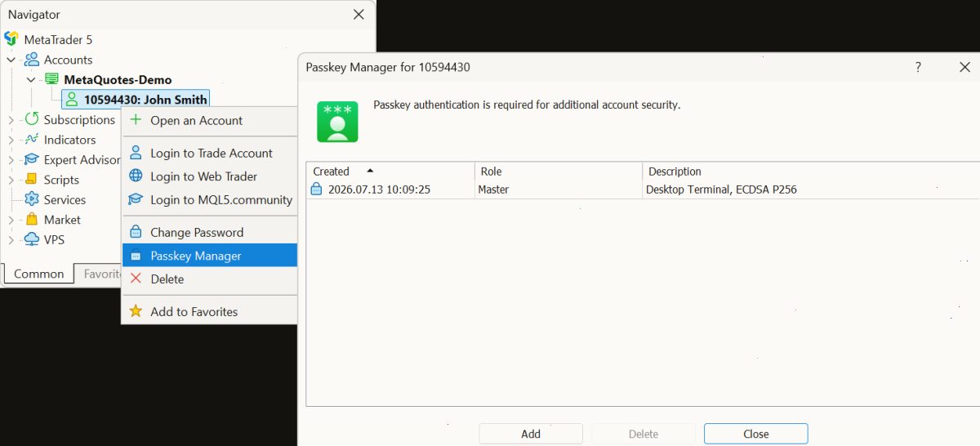Click the Add passkey button
980x446 pixels.
tap(531, 434)
